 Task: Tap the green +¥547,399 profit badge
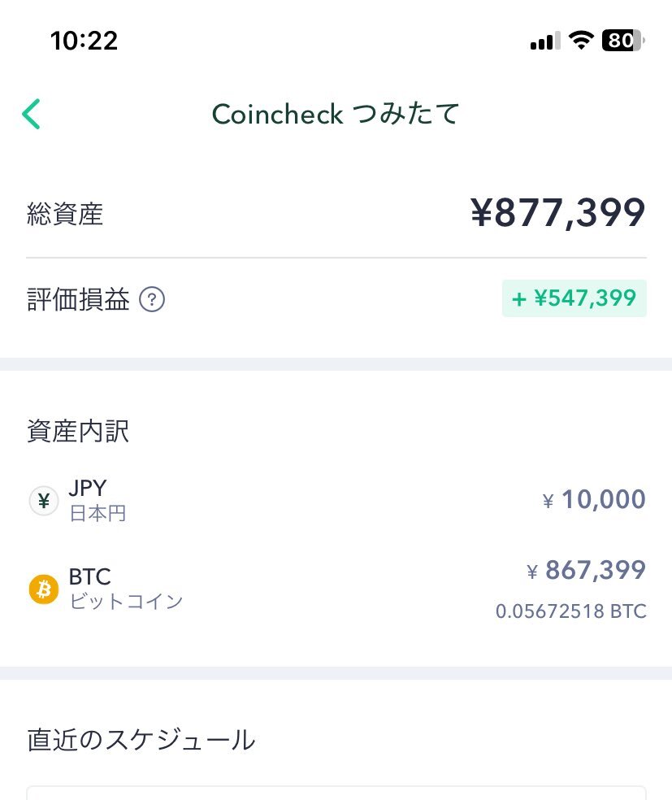[574, 298]
